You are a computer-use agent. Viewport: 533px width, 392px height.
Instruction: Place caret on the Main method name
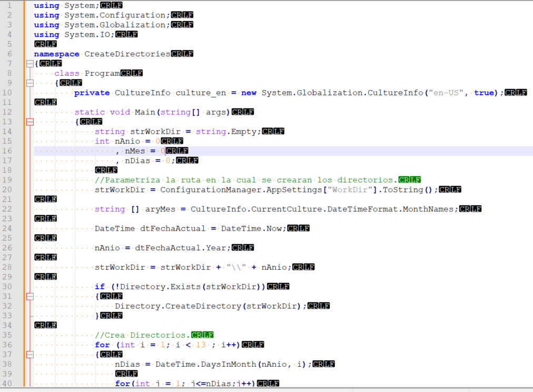point(145,112)
